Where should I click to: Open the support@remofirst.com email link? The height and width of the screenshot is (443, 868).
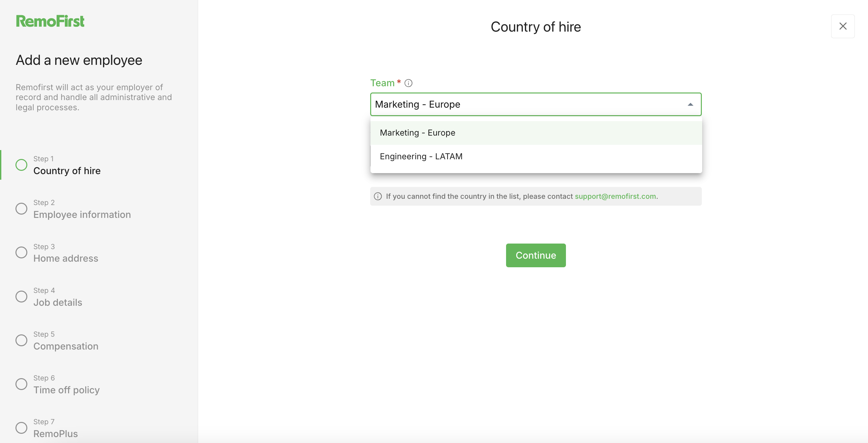615,196
